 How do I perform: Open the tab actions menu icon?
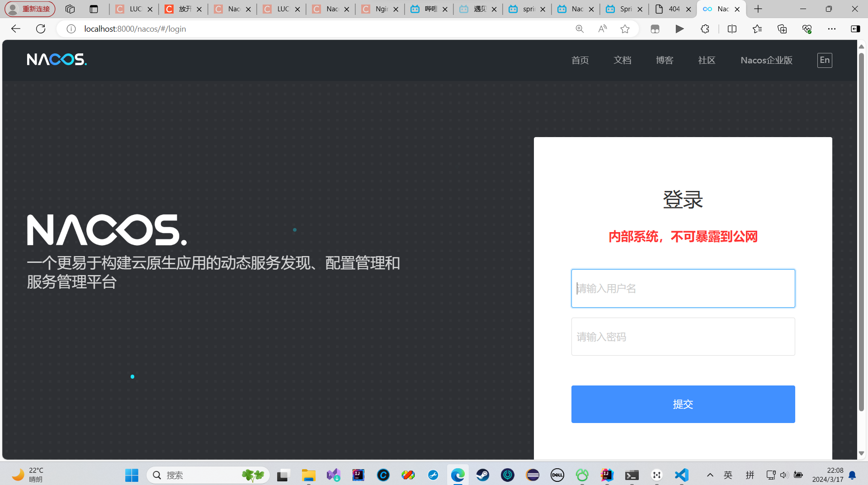94,9
